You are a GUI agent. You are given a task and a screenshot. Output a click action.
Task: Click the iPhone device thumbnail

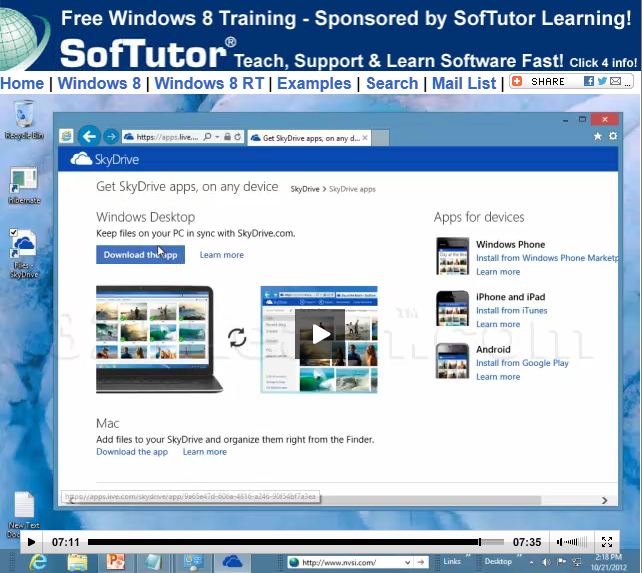click(x=452, y=308)
